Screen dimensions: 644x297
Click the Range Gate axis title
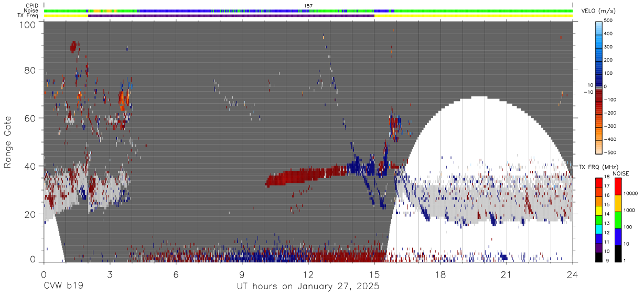(x=8, y=142)
